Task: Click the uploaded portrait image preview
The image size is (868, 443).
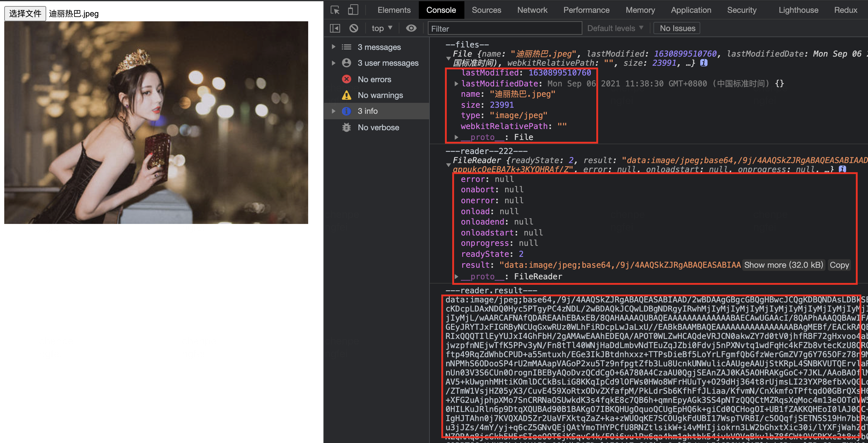Action: pos(156,123)
